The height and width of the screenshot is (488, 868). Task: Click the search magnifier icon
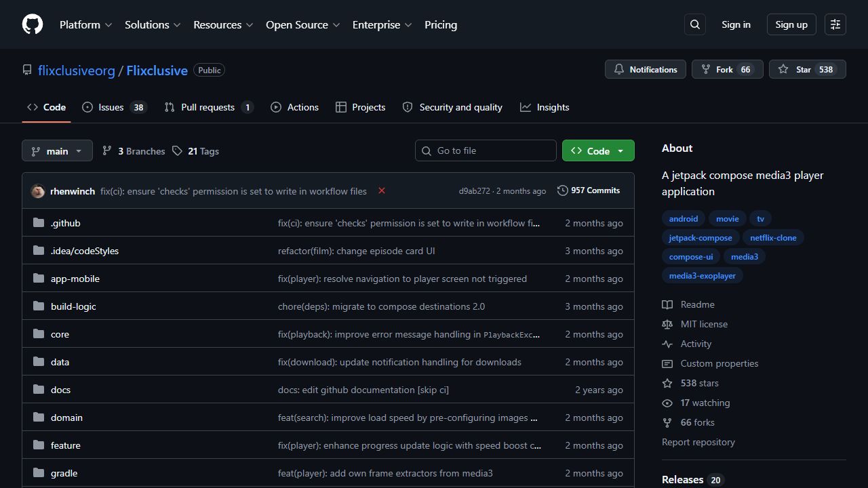coord(695,24)
